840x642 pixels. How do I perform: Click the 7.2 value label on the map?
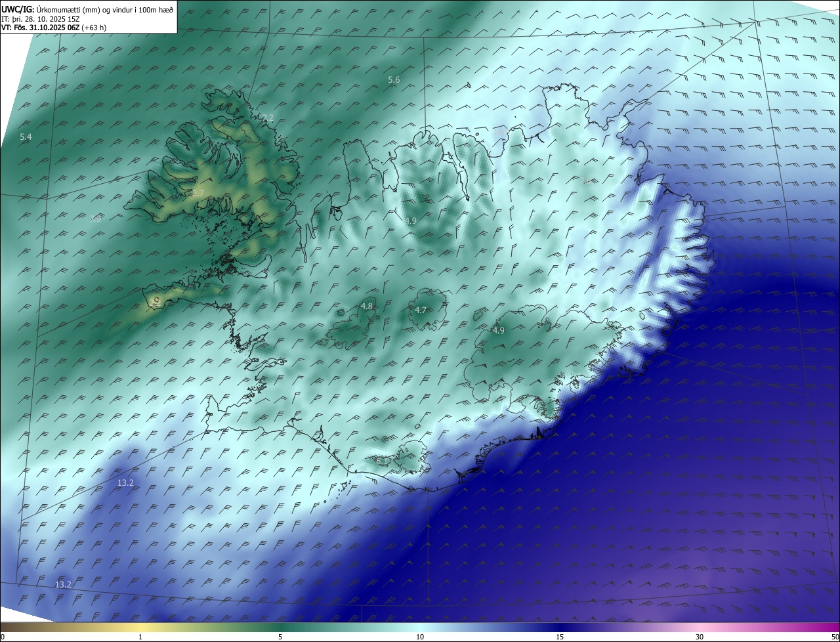point(268,118)
